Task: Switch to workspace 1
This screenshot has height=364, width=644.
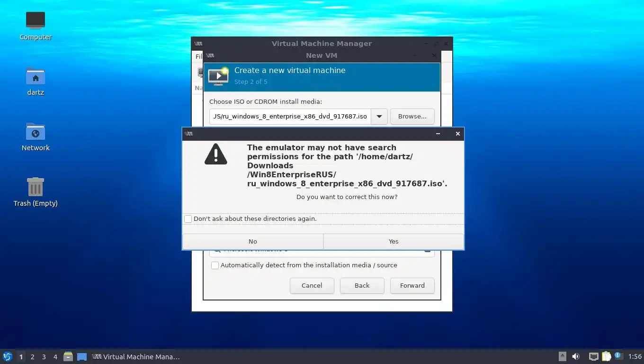Action: (x=21, y=357)
